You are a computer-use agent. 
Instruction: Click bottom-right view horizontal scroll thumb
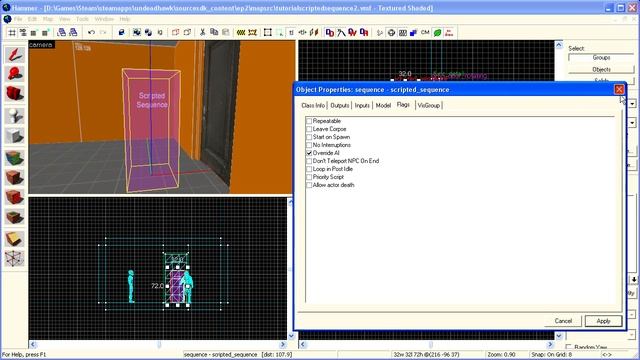coord(430,345)
